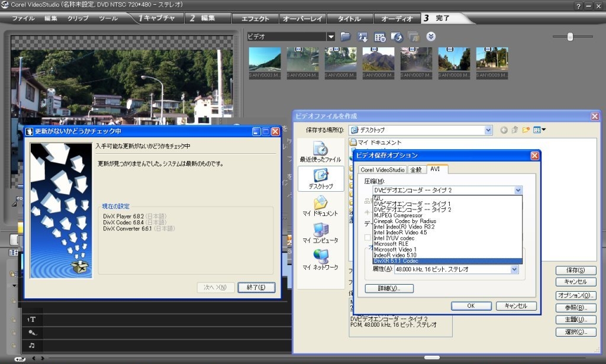Click the double-chevron expand icon in library toolbar
Image resolution: width=606 pixels, height=364 pixels.
431,37
